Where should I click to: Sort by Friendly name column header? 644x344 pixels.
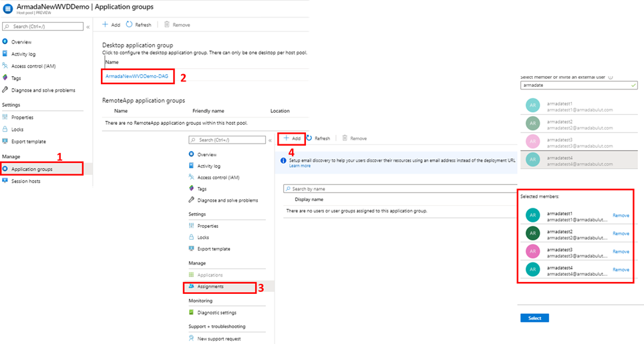click(208, 111)
